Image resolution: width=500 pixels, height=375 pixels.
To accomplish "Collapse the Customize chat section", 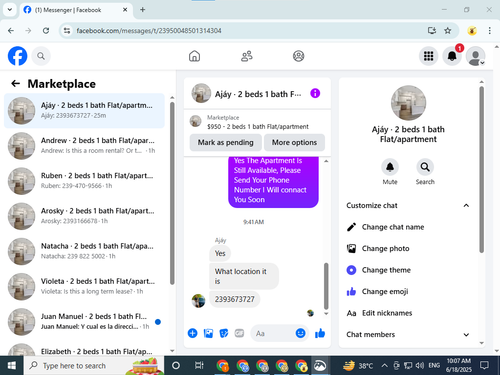I will pos(408,205).
